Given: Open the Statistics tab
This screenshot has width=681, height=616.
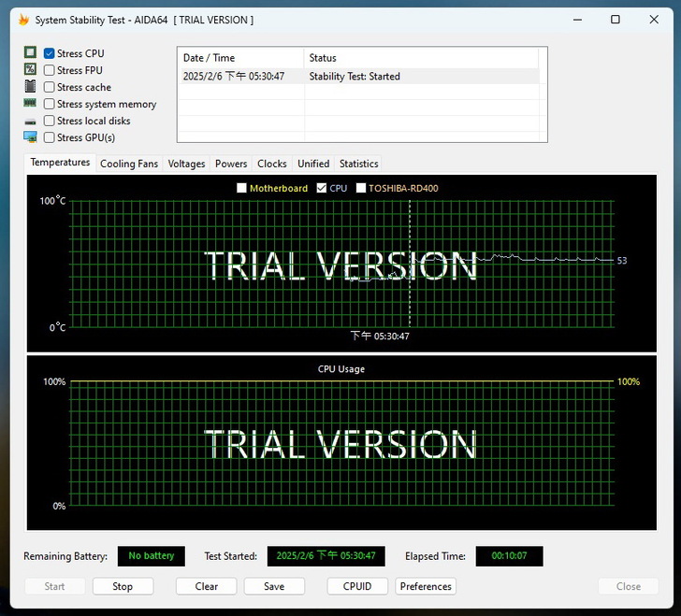Looking at the screenshot, I should click(x=358, y=164).
